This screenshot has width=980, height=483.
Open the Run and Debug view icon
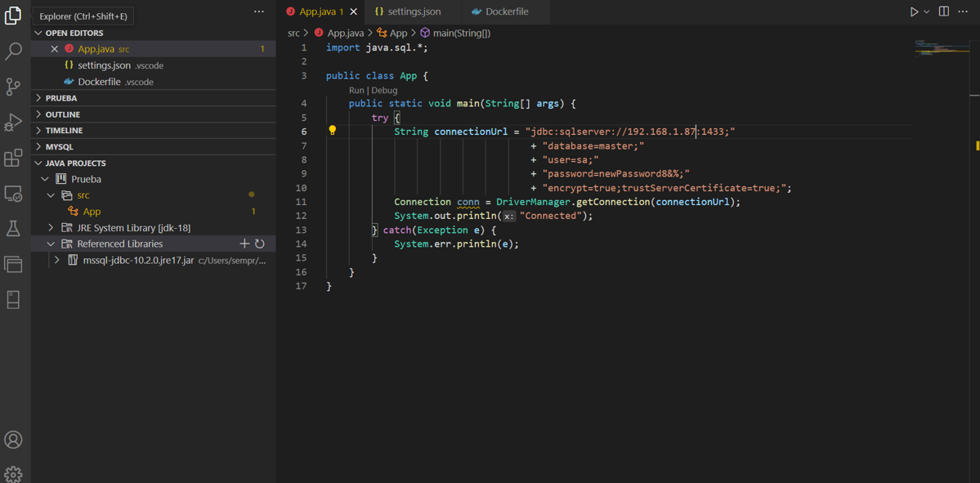click(x=13, y=123)
